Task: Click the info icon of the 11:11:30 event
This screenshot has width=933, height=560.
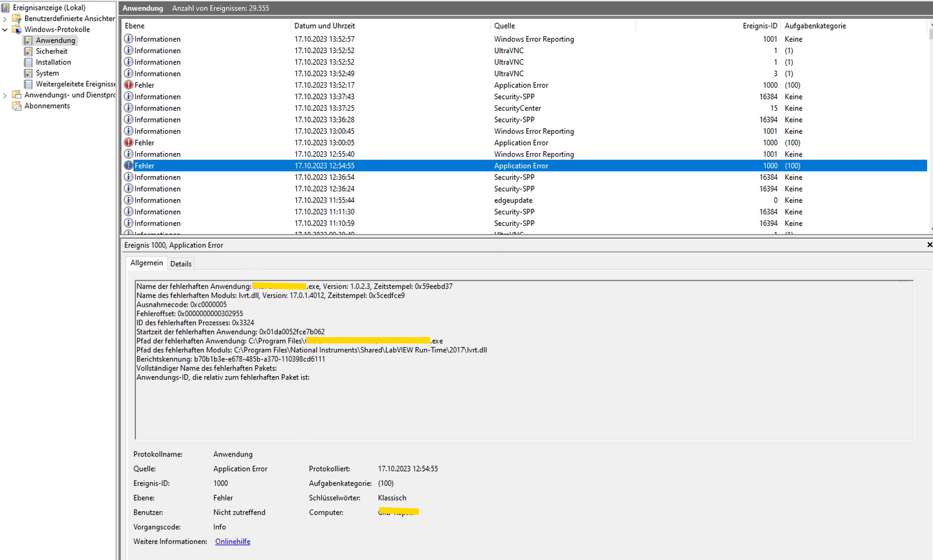Action: tap(128, 212)
